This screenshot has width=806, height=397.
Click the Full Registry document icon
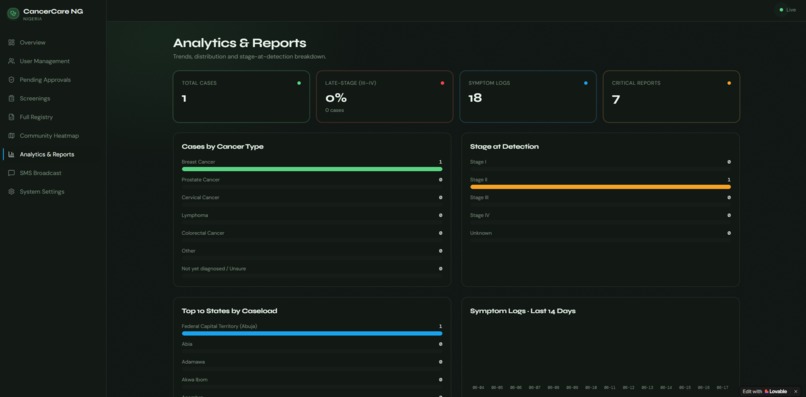coord(11,117)
